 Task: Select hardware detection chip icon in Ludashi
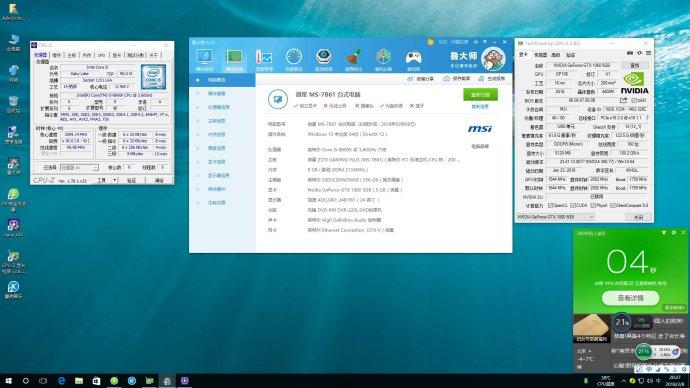pyautogui.click(x=234, y=59)
